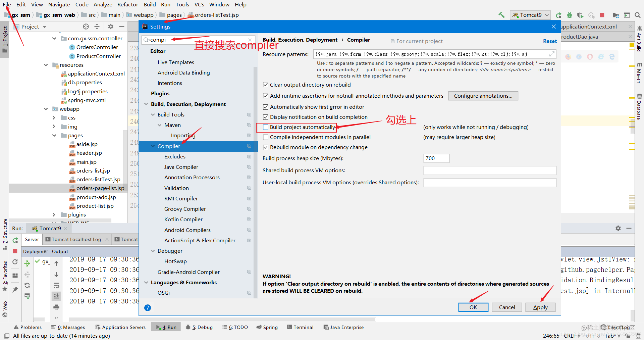Screen dimensions: 644x340
Task: Click the Run rerun icon in main toolbar
Action: [558, 15]
